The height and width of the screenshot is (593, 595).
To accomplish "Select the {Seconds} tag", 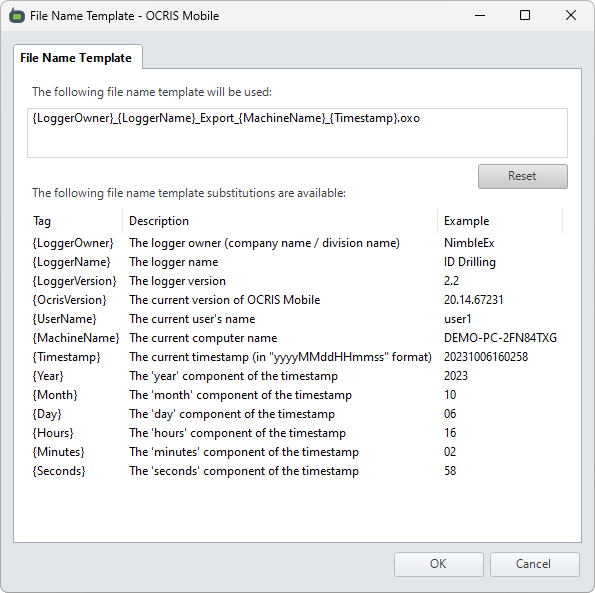I will (x=59, y=470).
